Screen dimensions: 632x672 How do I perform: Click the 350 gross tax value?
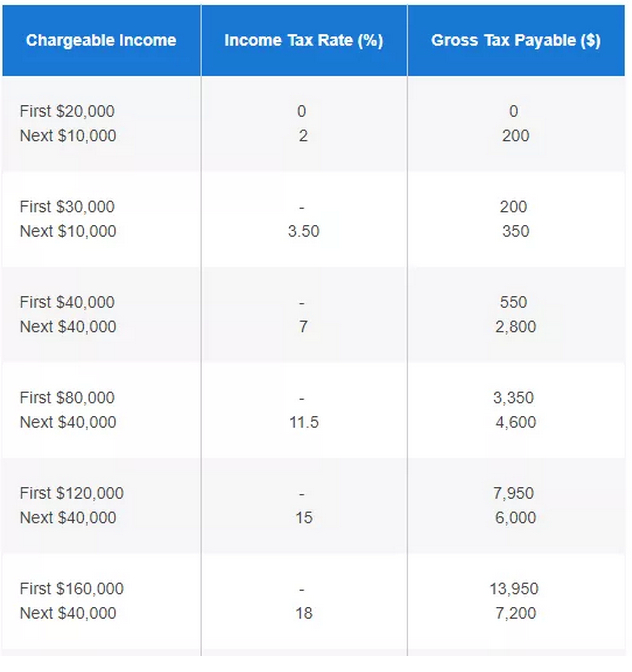point(515,232)
